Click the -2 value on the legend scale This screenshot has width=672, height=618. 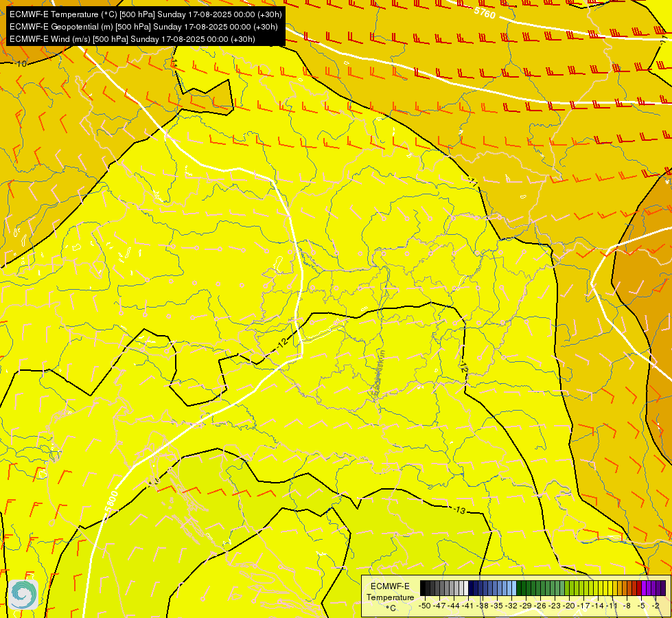pyautogui.click(x=656, y=606)
